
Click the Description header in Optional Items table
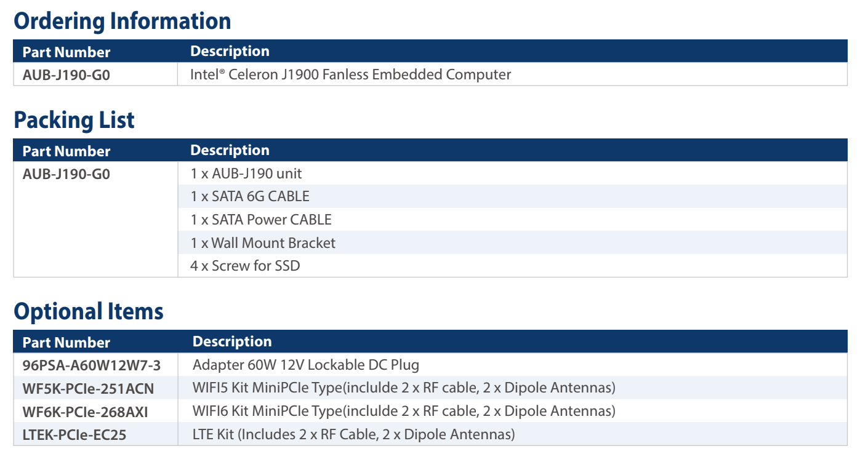pos(232,341)
